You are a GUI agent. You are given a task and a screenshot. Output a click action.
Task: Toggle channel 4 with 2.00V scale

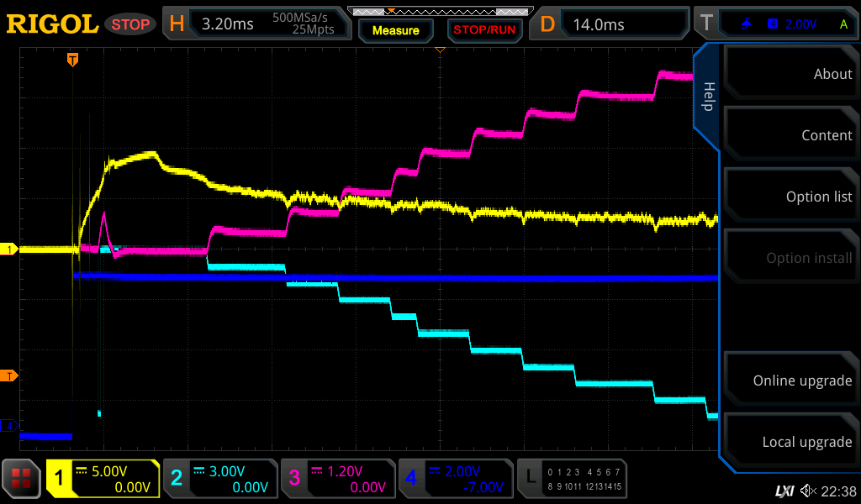455,479
